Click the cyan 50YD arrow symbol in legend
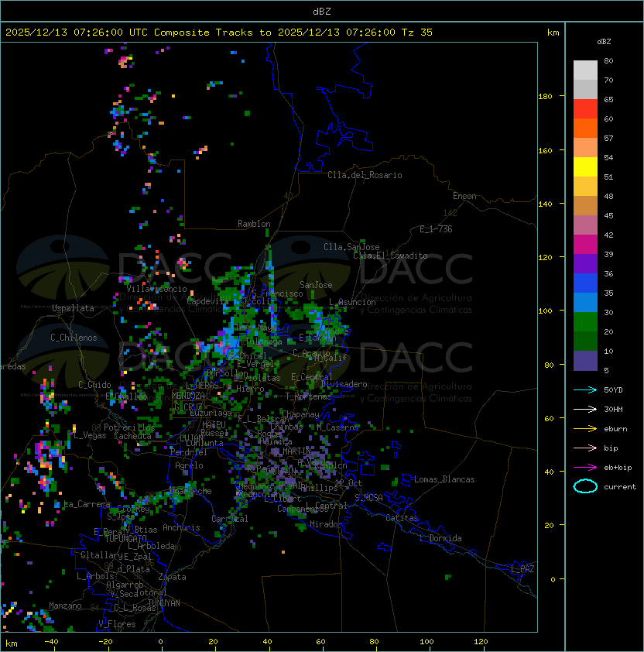This screenshot has height=652, width=644. [585, 389]
